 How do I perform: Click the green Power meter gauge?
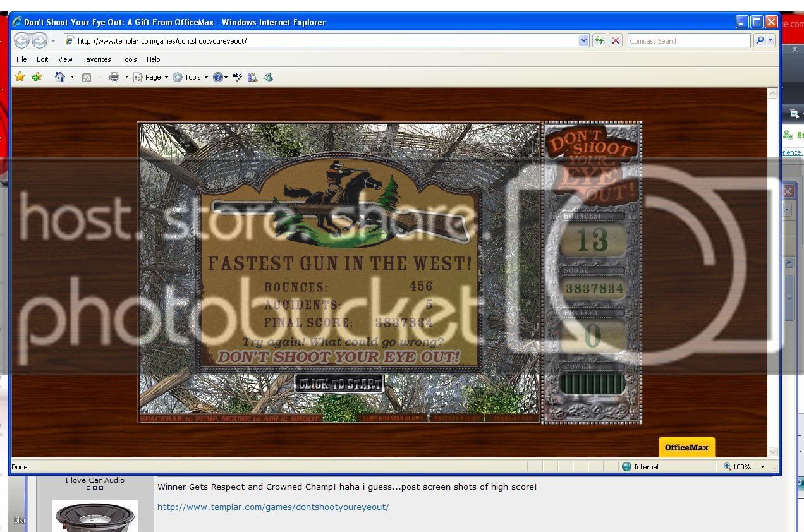592,384
